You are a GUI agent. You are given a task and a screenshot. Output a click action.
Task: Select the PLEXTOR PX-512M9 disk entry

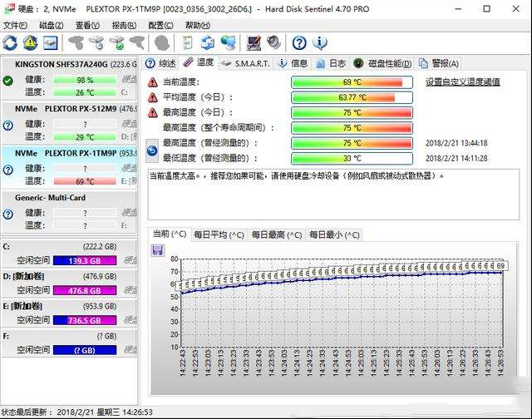(70, 123)
